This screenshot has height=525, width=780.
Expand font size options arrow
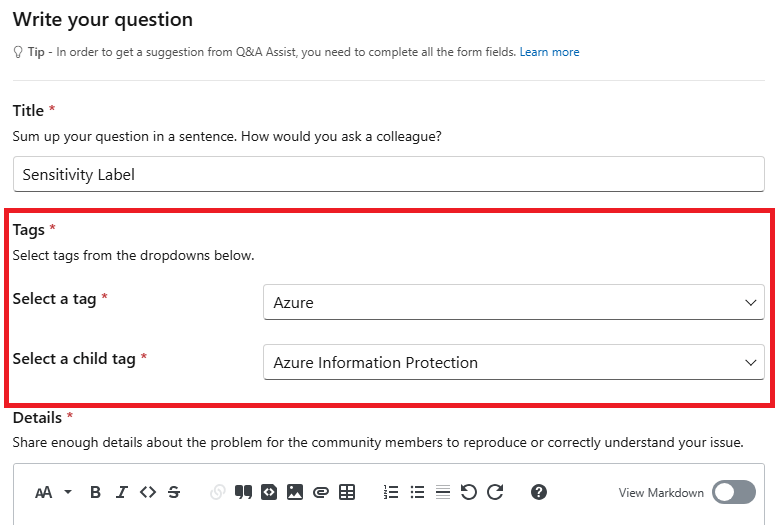click(68, 492)
